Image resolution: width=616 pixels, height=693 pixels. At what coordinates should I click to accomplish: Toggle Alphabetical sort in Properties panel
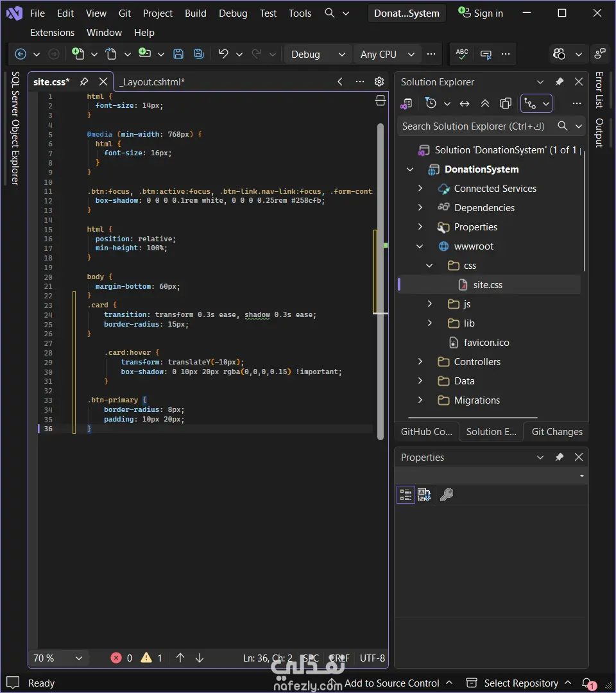[424, 495]
